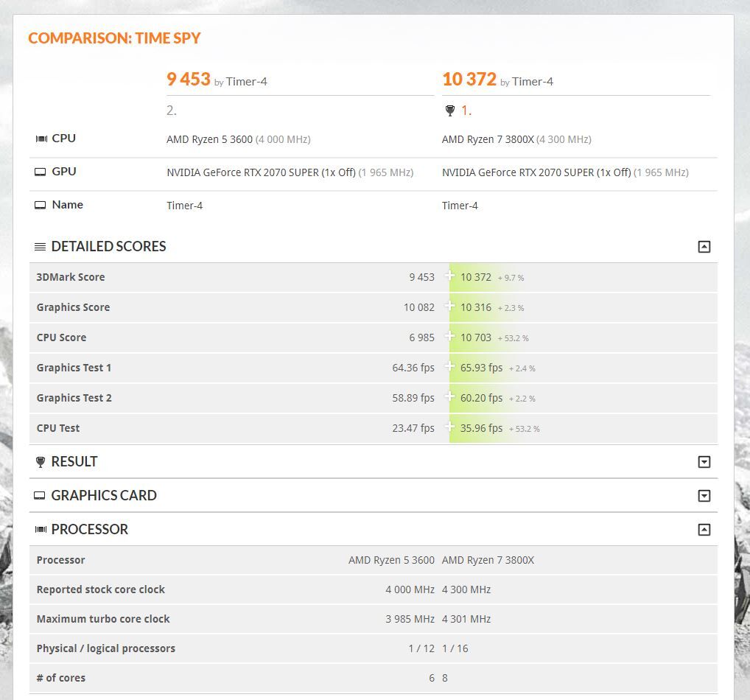Click the 6 985 CPU score value

click(422, 337)
